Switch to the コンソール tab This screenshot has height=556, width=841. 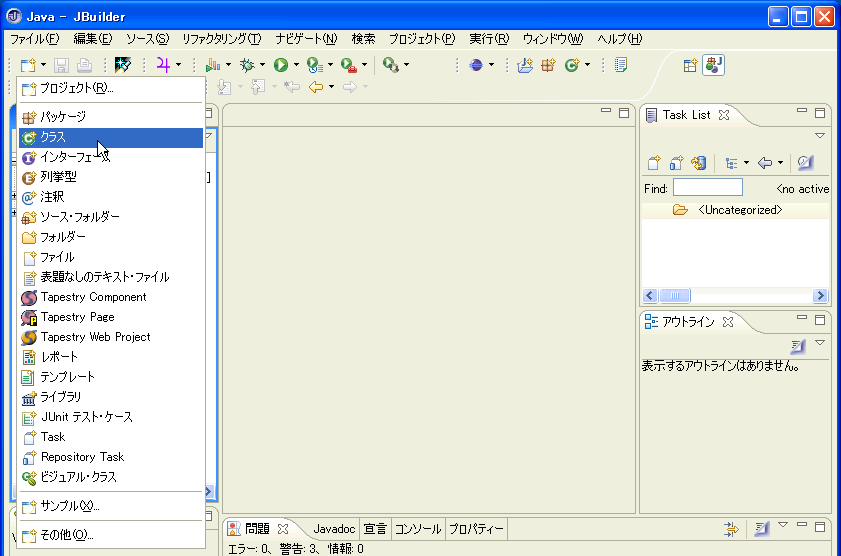pos(418,529)
